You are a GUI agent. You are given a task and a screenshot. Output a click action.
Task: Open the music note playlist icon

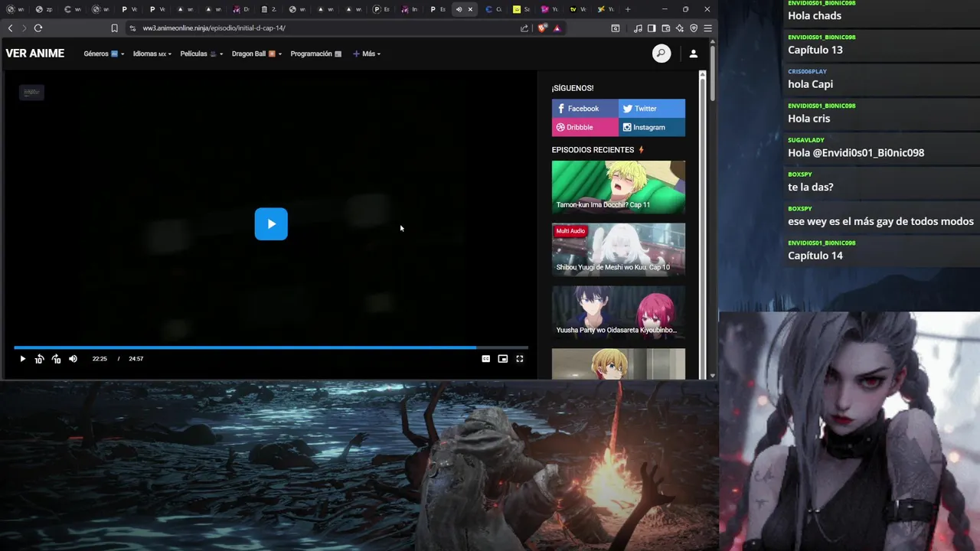click(x=638, y=28)
